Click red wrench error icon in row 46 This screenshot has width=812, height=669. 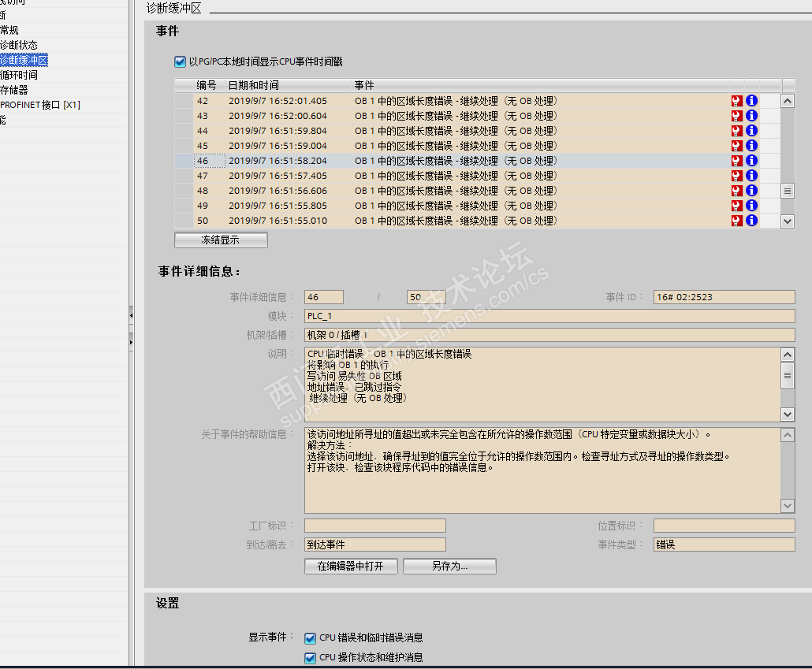[736, 161]
